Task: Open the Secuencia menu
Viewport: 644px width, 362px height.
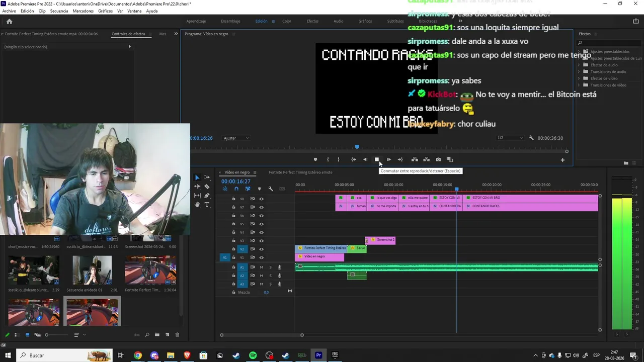Action: pyautogui.click(x=59, y=11)
